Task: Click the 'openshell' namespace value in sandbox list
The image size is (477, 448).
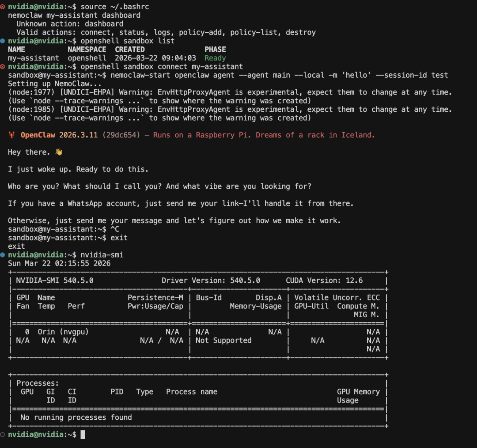Action: point(87,58)
